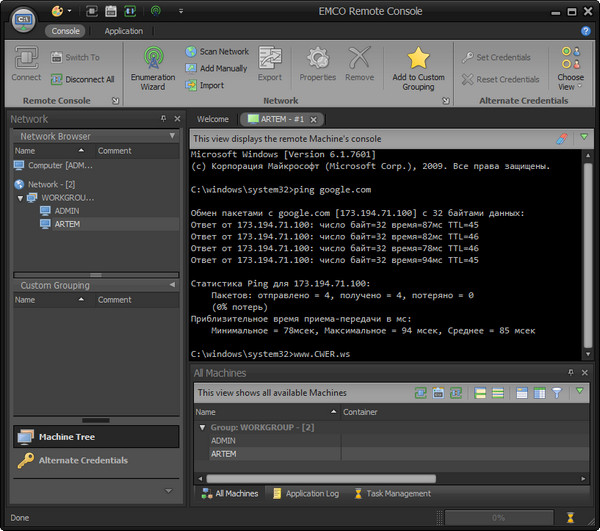This screenshot has width=600, height=531.
Task: Click the eraser icon in console view header
Action: (562, 138)
